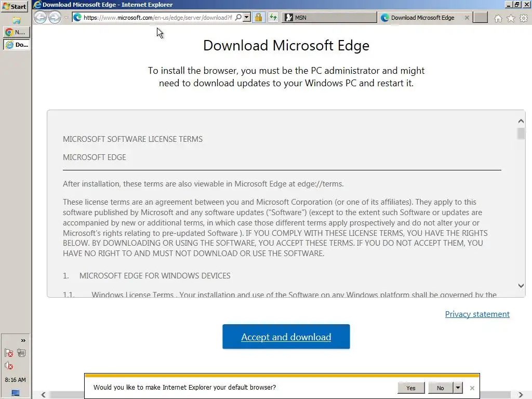Screen dimensions: 532x399
Task: Click the Back navigation arrow
Action: [41, 17]
